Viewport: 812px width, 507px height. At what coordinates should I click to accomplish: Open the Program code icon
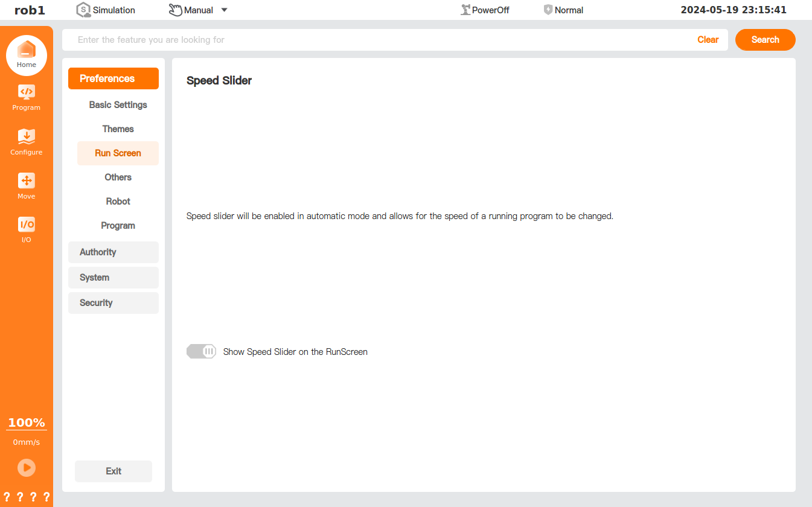[26, 92]
